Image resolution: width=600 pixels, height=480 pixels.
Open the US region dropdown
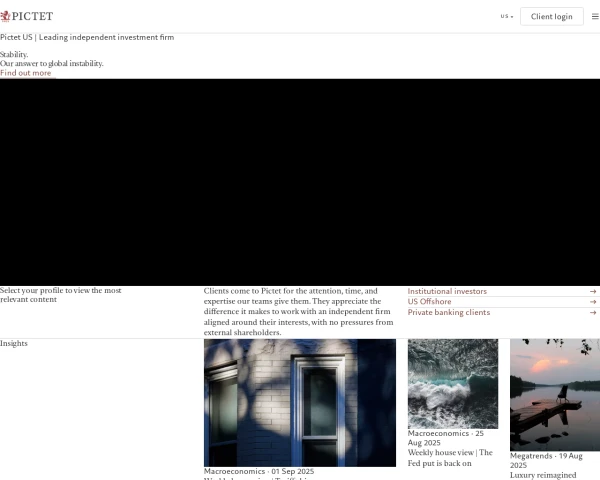point(507,16)
